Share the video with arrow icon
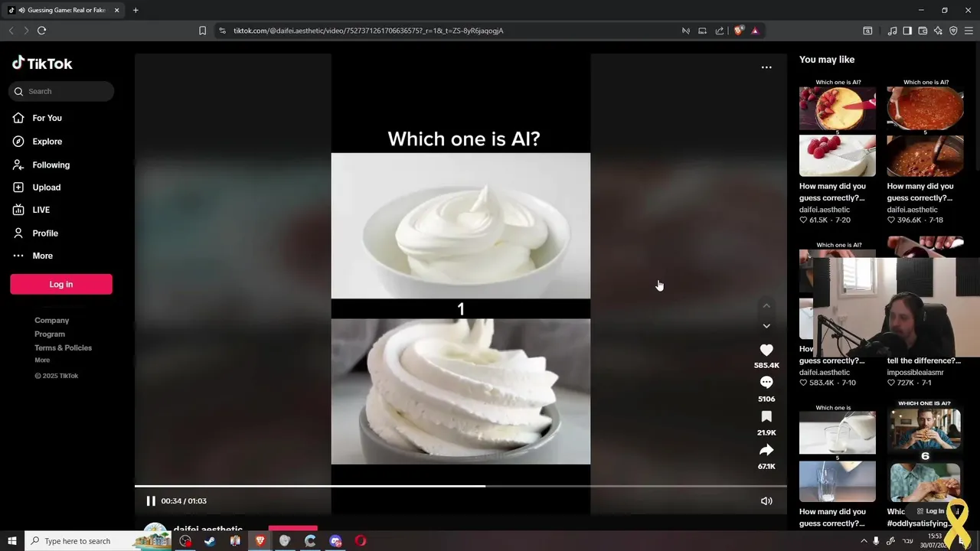The image size is (980, 551). (766, 450)
